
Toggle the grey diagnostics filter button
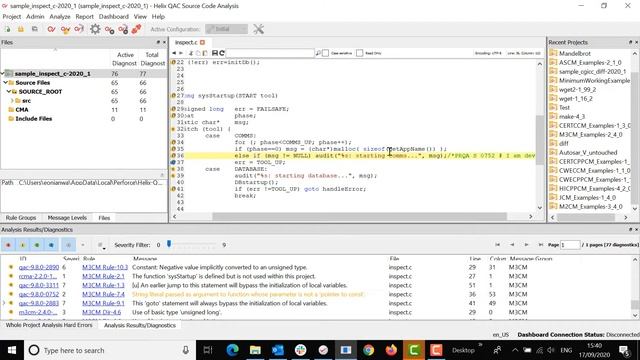coord(68,245)
